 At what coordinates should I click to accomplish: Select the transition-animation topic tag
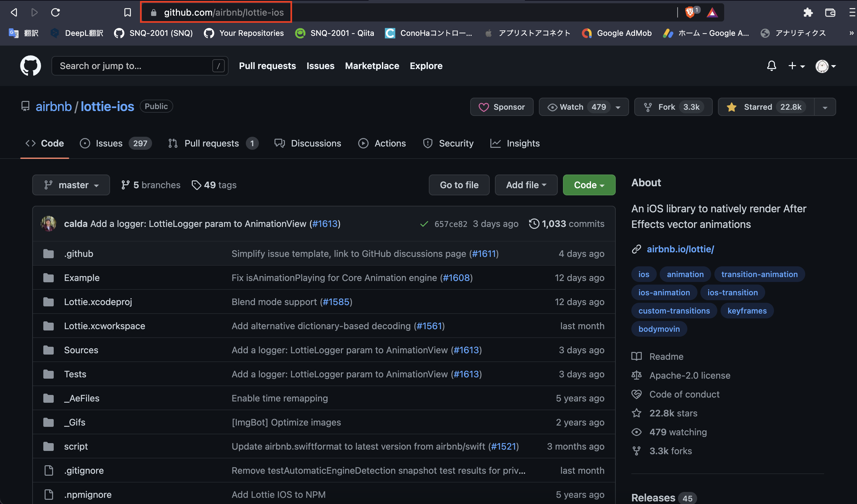click(759, 274)
